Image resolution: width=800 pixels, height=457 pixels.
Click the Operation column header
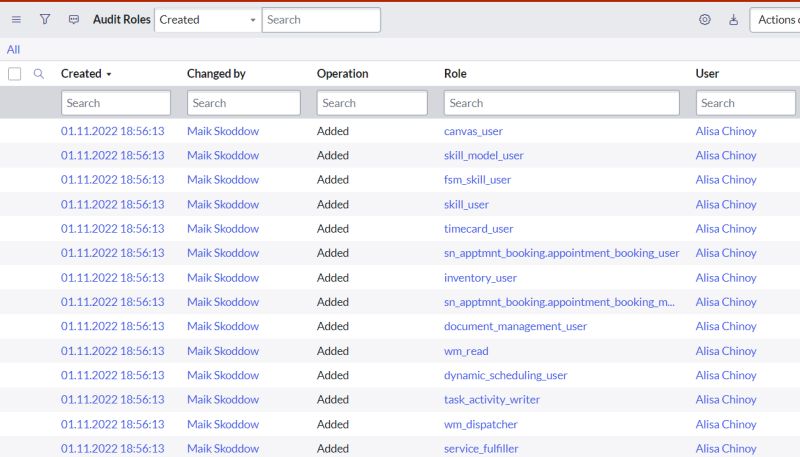tap(342, 74)
